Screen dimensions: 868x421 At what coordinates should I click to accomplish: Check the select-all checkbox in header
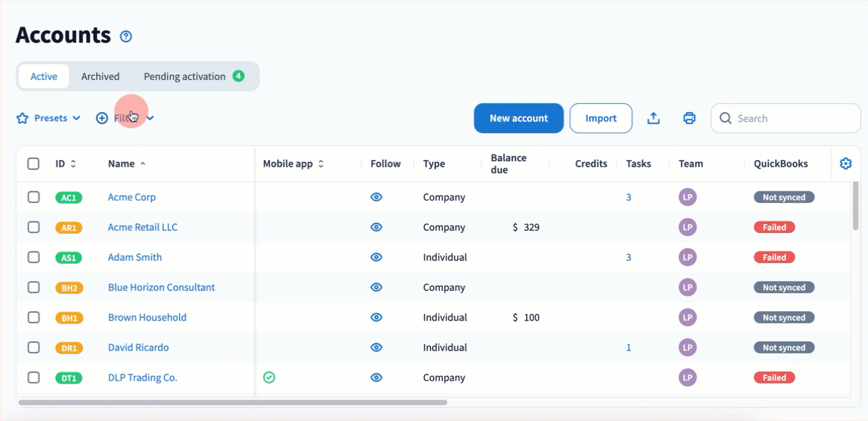tap(33, 164)
